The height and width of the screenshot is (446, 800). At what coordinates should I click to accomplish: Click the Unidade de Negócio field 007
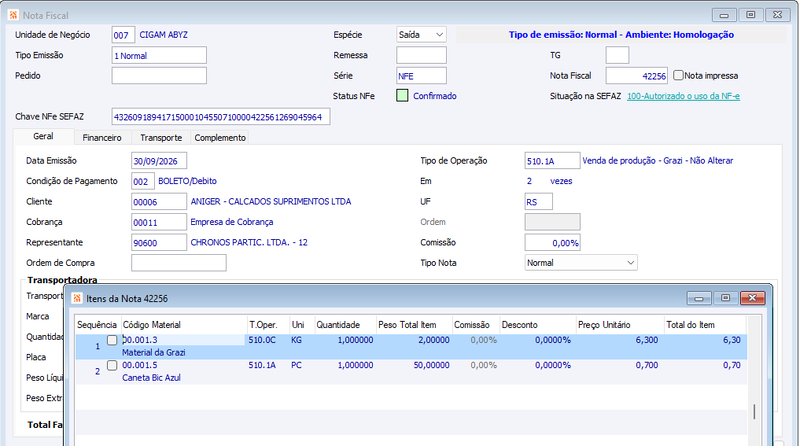(x=123, y=35)
